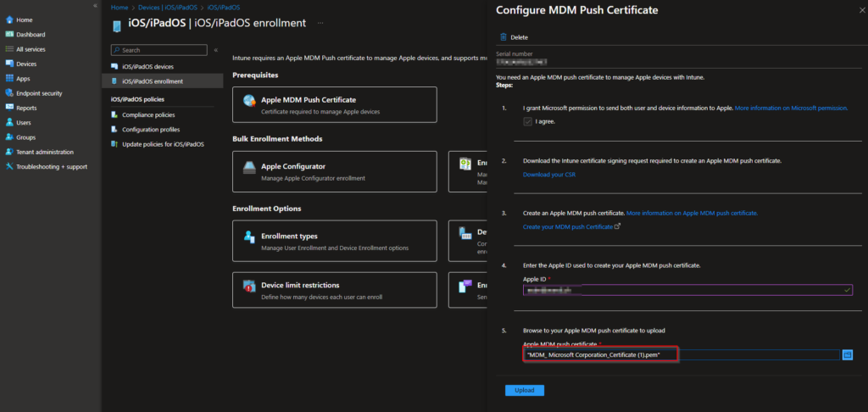868x412 pixels.
Task: Click Home in the breadcrumb
Action: tap(118, 8)
